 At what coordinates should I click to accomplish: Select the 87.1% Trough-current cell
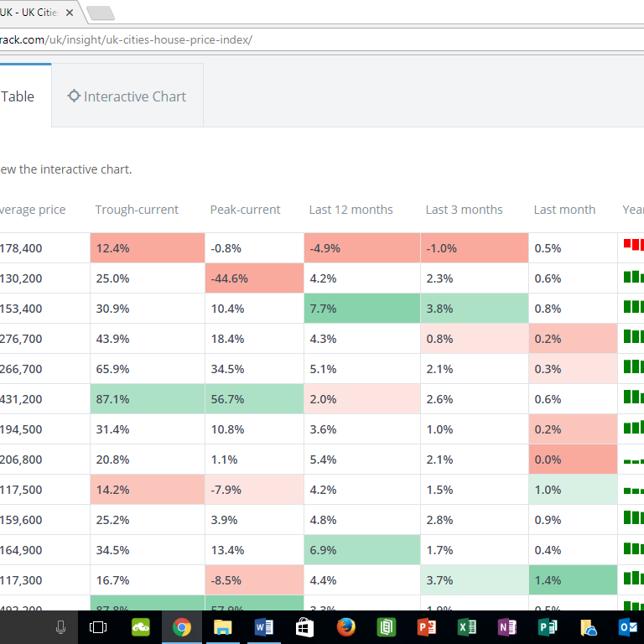147,399
